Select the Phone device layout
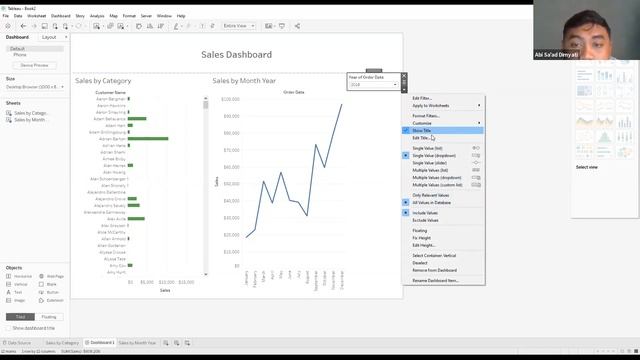Viewport: 640px width, 360px height. tap(20, 55)
